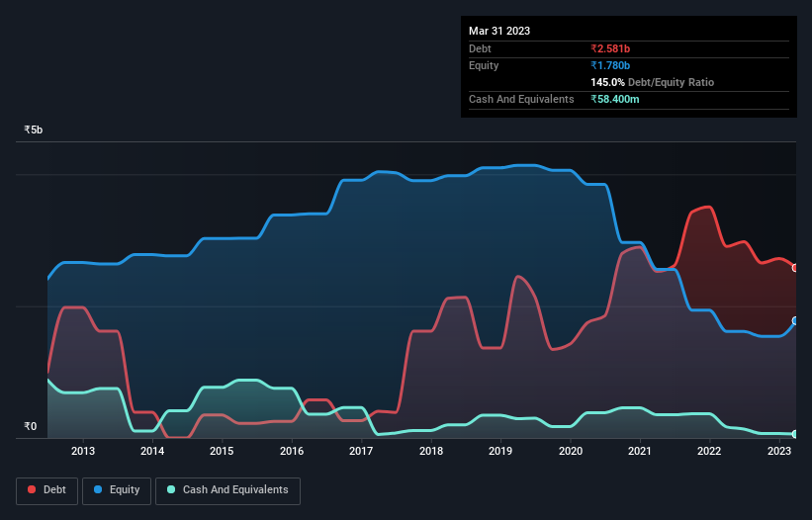Click the 2014 x-axis label
Image resolution: width=812 pixels, height=520 pixels.
tap(152, 451)
